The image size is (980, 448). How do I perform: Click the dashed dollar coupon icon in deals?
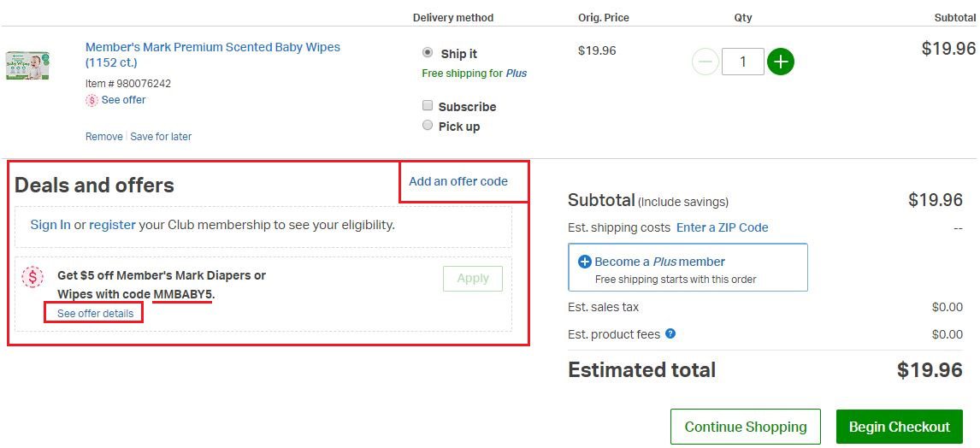click(32, 276)
